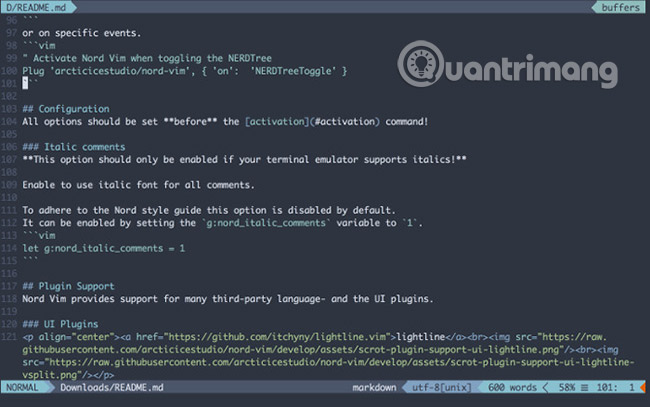Click the 600 words counter
The width and height of the screenshot is (650, 407).
click(x=512, y=388)
